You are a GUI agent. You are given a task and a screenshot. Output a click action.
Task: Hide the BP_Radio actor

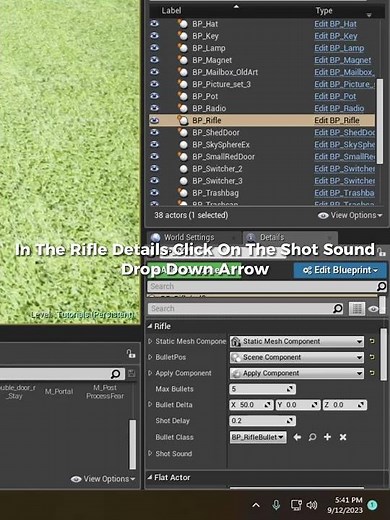pyautogui.click(x=154, y=108)
